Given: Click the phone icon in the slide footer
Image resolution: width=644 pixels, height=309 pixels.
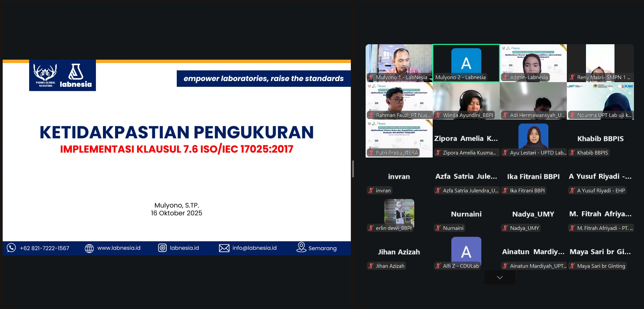Looking at the screenshot, I should point(12,248).
